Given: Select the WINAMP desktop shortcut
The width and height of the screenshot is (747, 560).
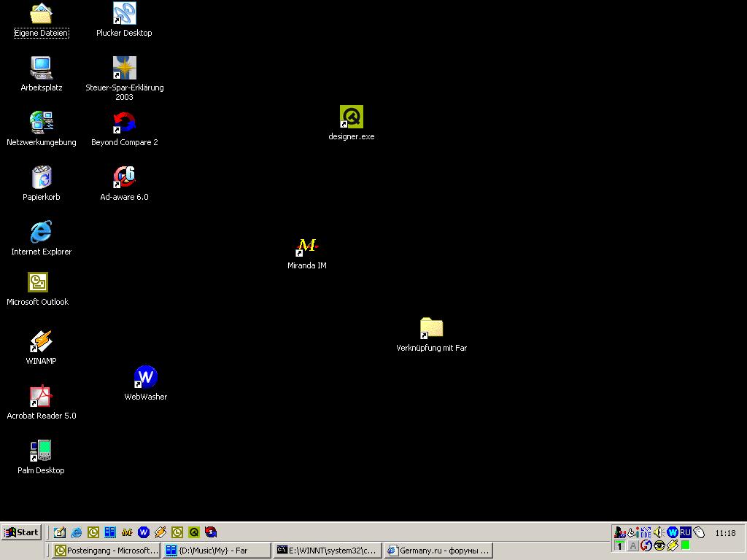Looking at the screenshot, I should click(x=41, y=348).
